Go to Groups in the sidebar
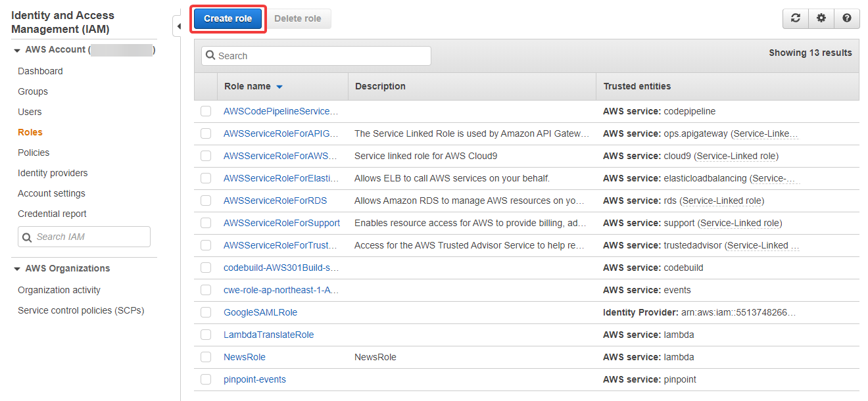 (33, 91)
